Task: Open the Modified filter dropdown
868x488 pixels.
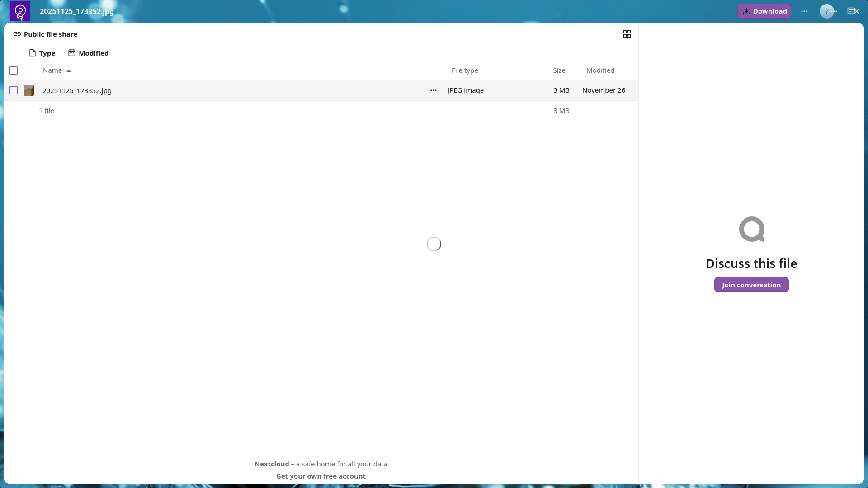Action: (89, 53)
